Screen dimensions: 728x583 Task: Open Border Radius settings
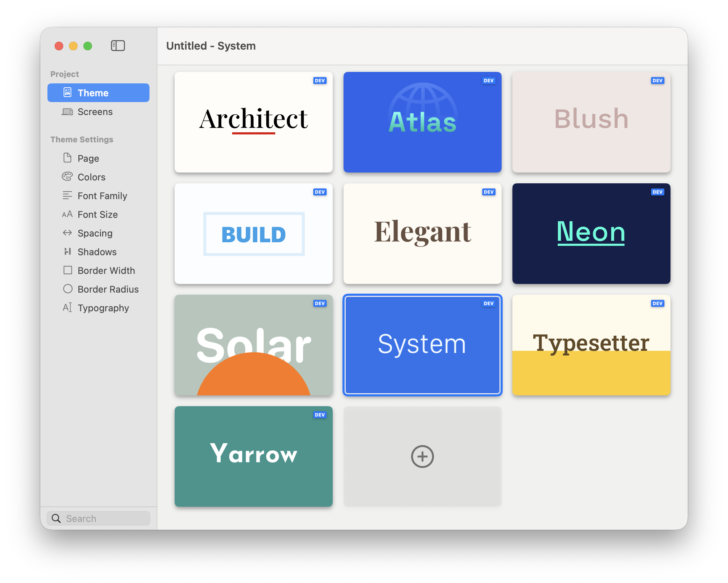tap(98, 289)
